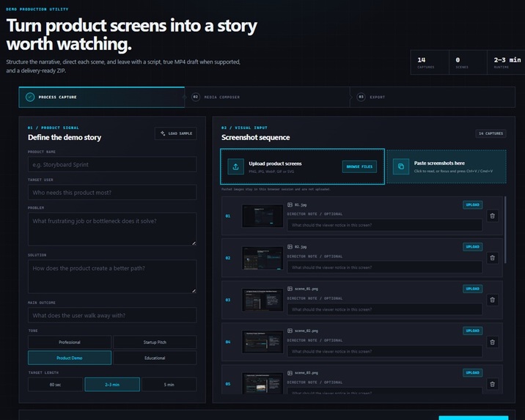Click the Load Sample button
The width and height of the screenshot is (525, 420).
click(x=176, y=133)
